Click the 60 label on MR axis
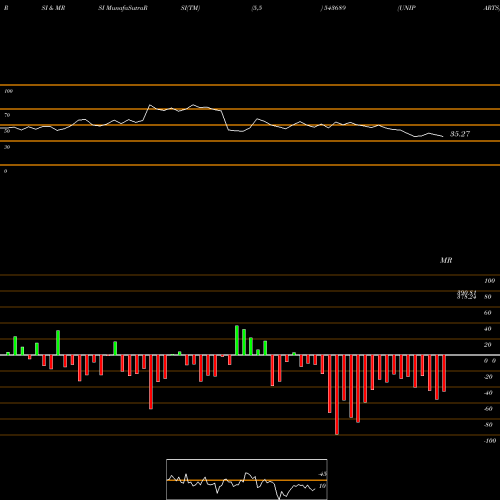The height and width of the screenshot is (500, 500). (488, 313)
